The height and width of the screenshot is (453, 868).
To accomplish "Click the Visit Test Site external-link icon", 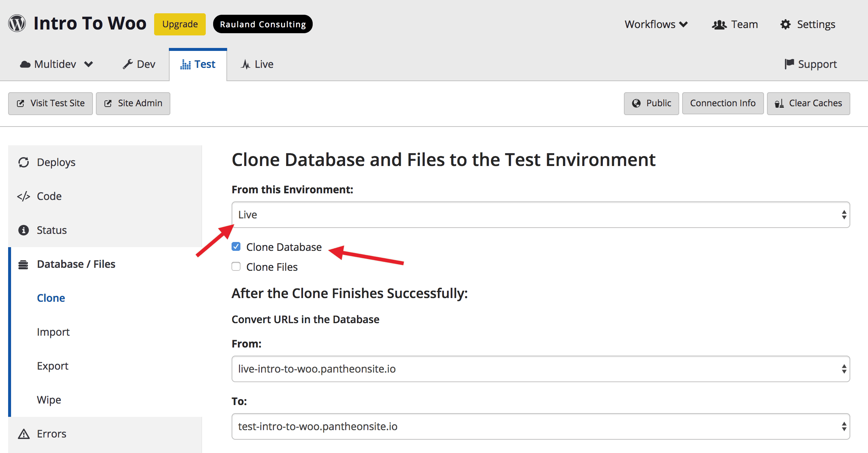I will (21, 104).
